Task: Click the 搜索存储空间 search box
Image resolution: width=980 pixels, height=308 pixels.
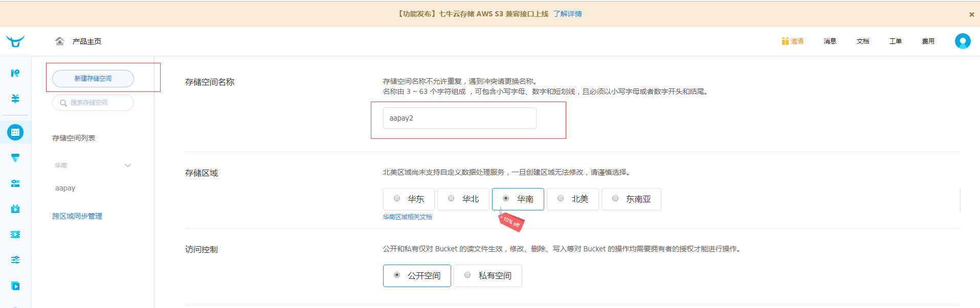Action: [93, 103]
